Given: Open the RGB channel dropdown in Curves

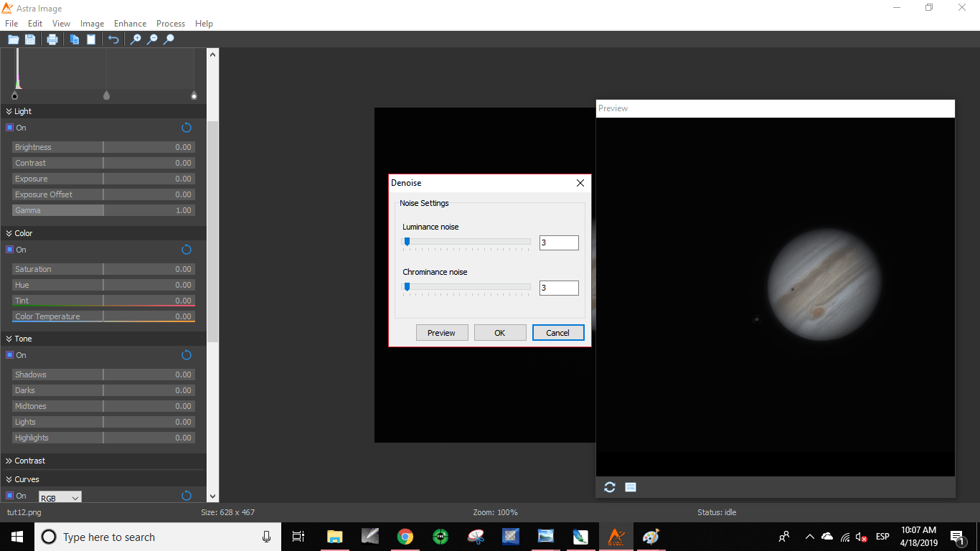Looking at the screenshot, I should coord(60,498).
